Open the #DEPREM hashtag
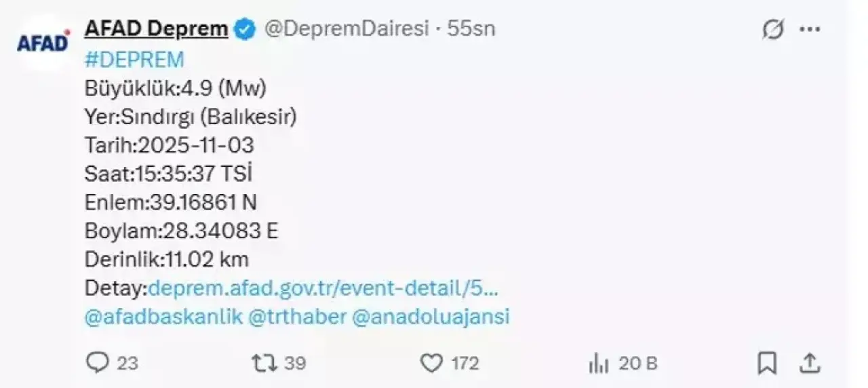Image resolution: width=868 pixels, height=388 pixels. 134,60
